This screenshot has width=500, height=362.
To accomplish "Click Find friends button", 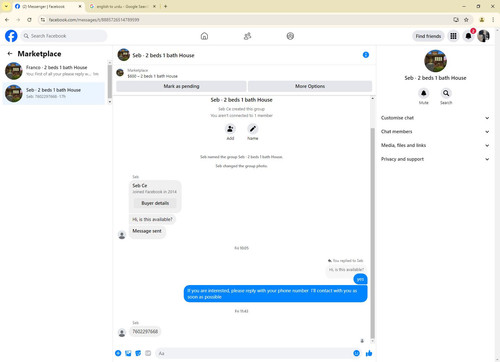I will pos(428,36).
